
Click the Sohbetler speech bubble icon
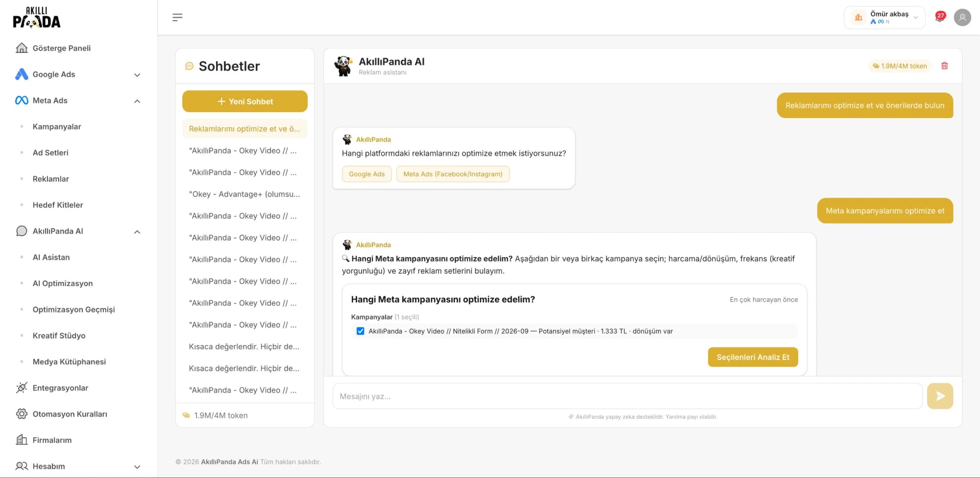pos(189,66)
